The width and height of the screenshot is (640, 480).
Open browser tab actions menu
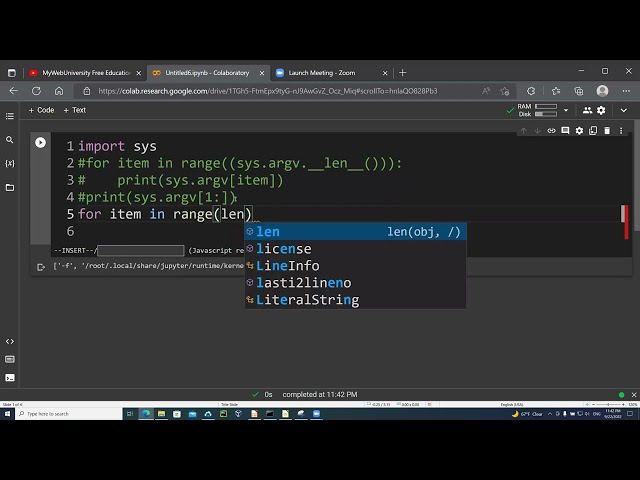pyautogui.click(x=12, y=73)
